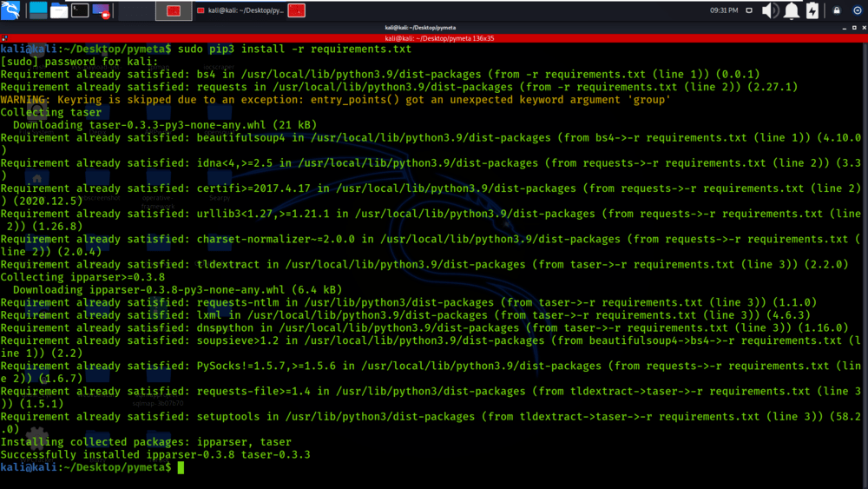Click the red terminal icon after taskbar title

297,10
